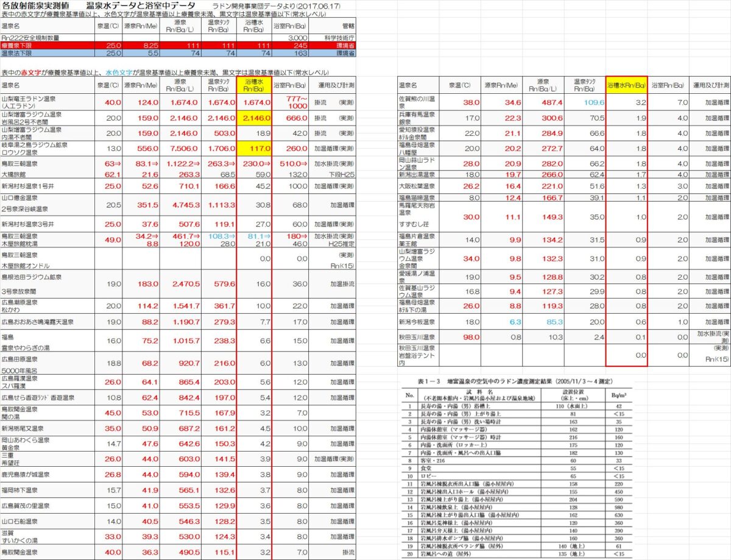Viewport: 731px width, 560px height.
Task: Click the 4,745.3 cell for 山口俵金温泉
Action: click(182, 206)
